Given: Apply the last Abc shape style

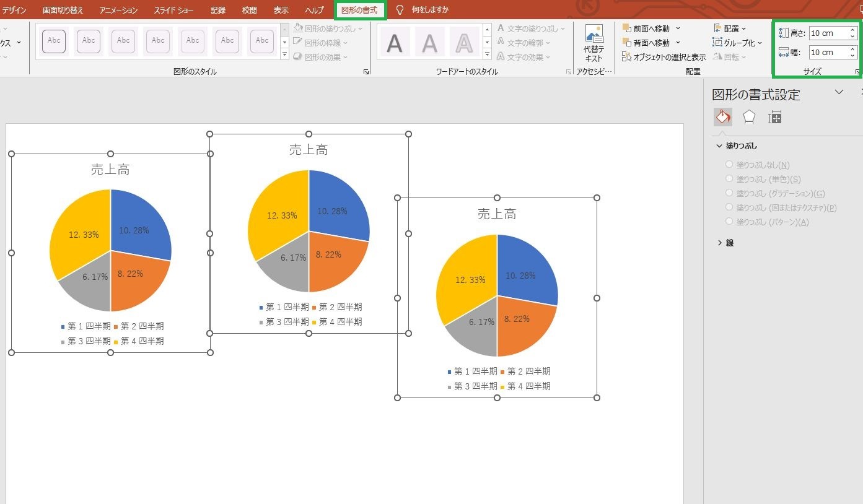Looking at the screenshot, I should pos(263,41).
